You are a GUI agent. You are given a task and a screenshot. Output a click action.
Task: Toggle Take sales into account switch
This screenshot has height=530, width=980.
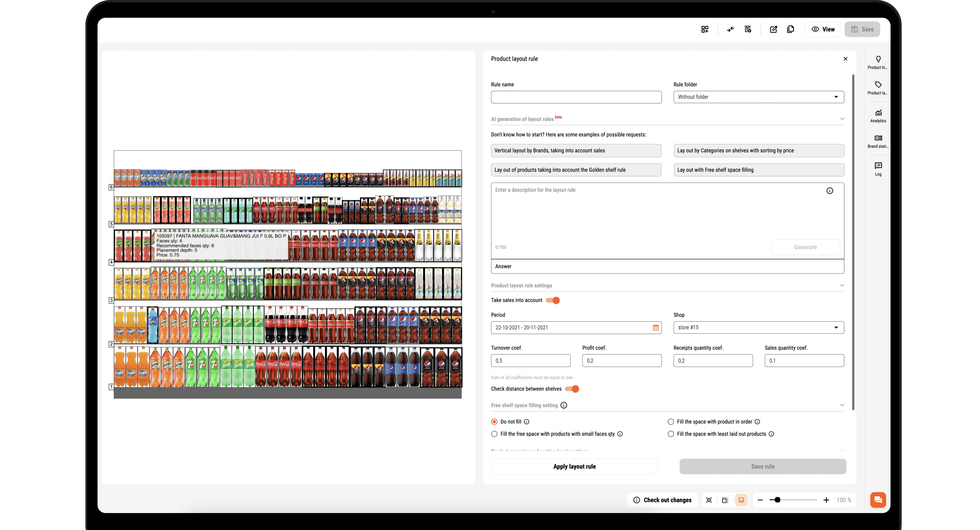pyautogui.click(x=553, y=300)
